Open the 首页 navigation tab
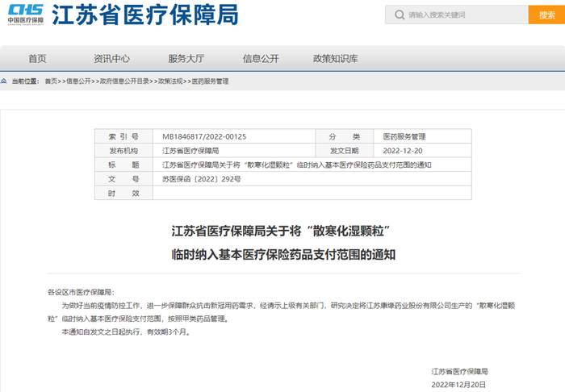The image size is (565, 392). 37,58
